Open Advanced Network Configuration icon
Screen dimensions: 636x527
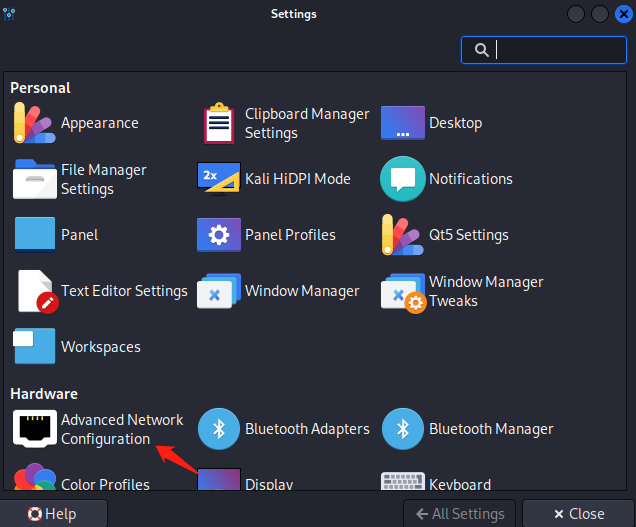click(x=34, y=429)
